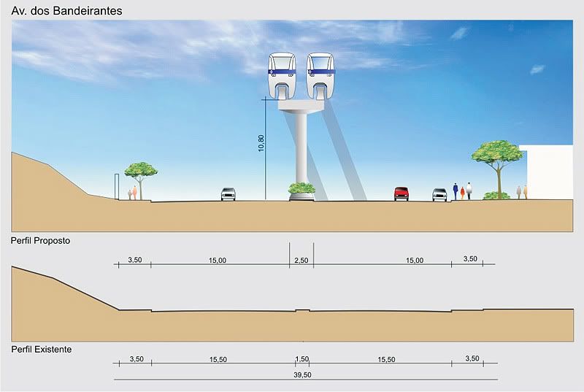Click the left monorail train car
Viewport: 584px width, 392px height.
point(283,76)
